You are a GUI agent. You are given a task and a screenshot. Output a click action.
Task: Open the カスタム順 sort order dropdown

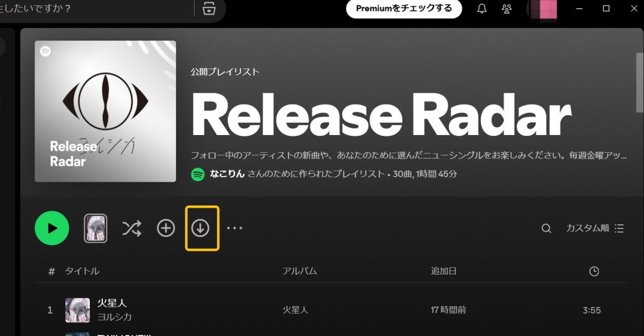tap(595, 228)
